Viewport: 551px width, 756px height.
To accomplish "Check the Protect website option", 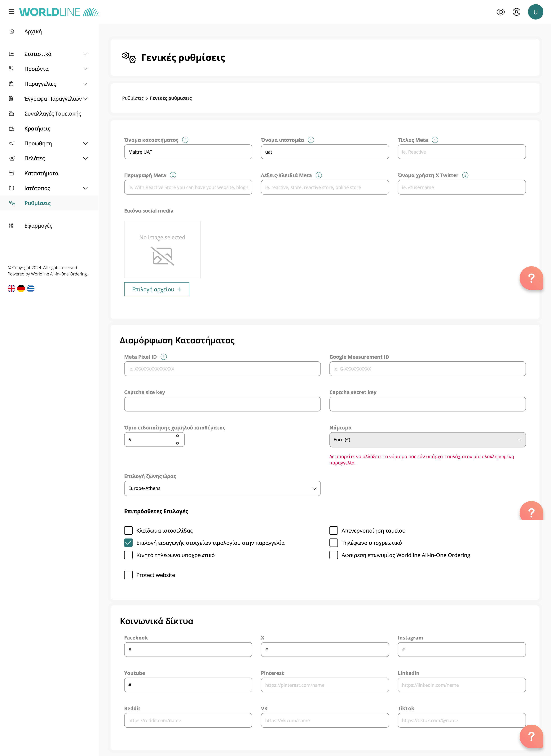I will pos(128,575).
